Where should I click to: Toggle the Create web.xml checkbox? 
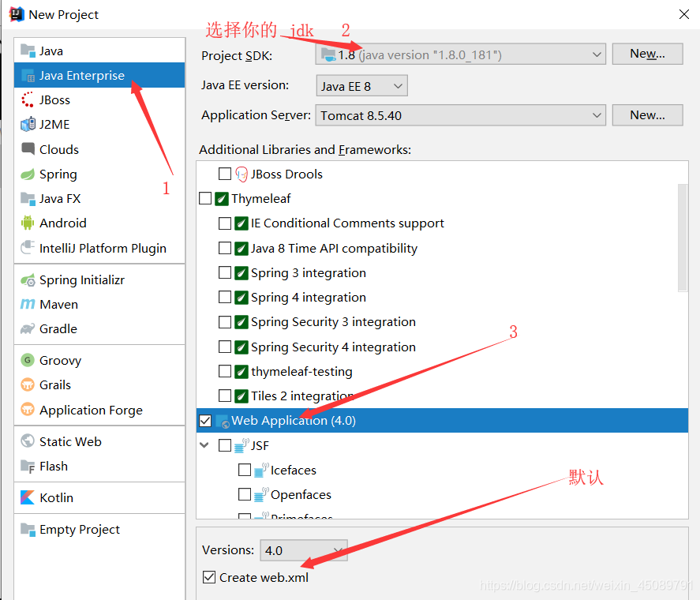pyautogui.click(x=209, y=577)
